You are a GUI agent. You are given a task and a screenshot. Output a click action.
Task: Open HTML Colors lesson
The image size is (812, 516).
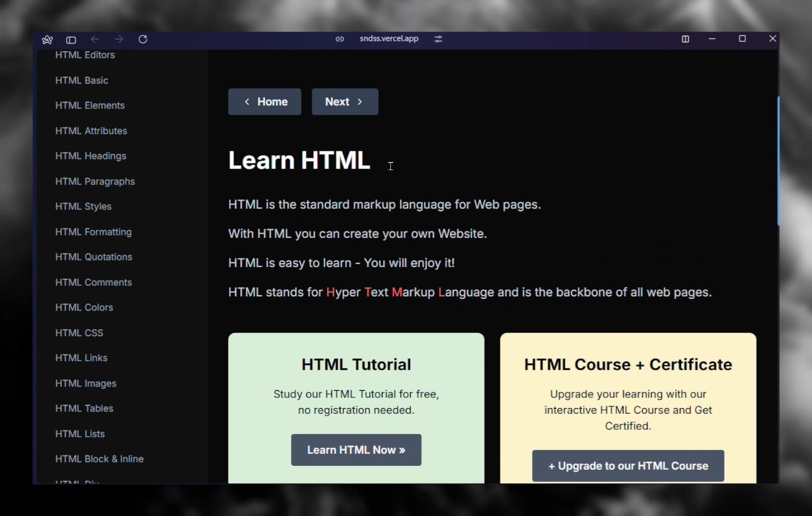tap(84, 307)
